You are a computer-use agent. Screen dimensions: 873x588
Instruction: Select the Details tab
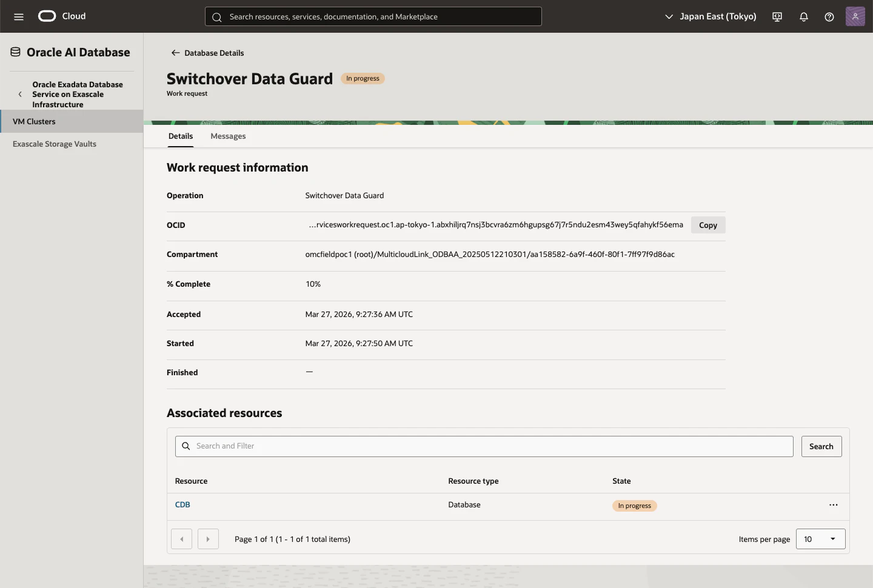coord(181,136)
